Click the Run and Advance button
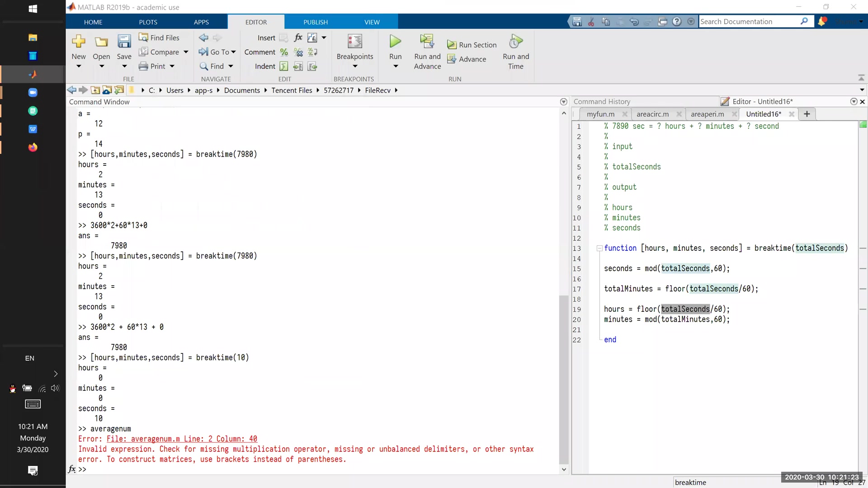 tap(427, 51)
